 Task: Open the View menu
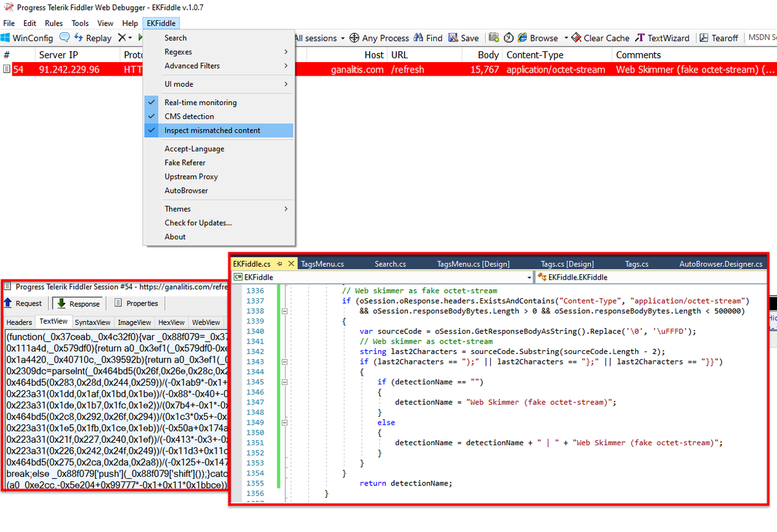coord(106,23)
